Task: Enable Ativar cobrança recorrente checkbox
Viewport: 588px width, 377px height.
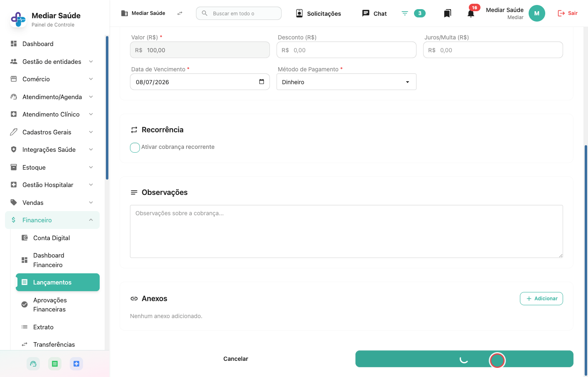Action: [x=135, y=147]
